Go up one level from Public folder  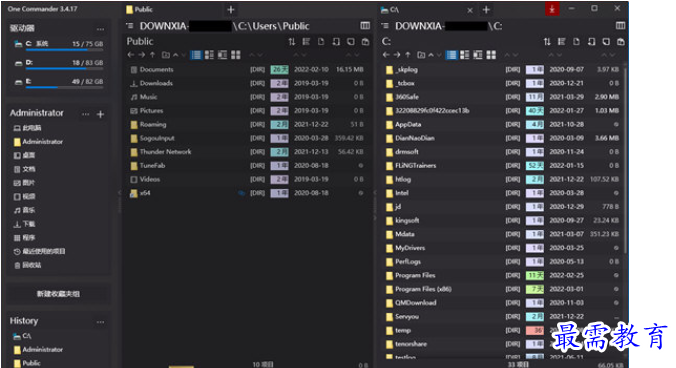tap(152, 55)
